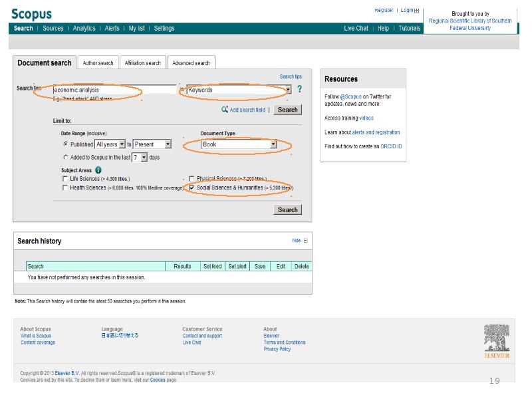Switch to the Author search tab

coord(98,63)
